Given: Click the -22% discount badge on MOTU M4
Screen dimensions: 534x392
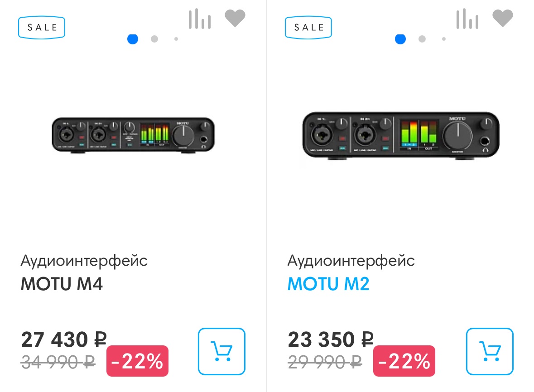Looking at the screenshot, I should [137, 361].
